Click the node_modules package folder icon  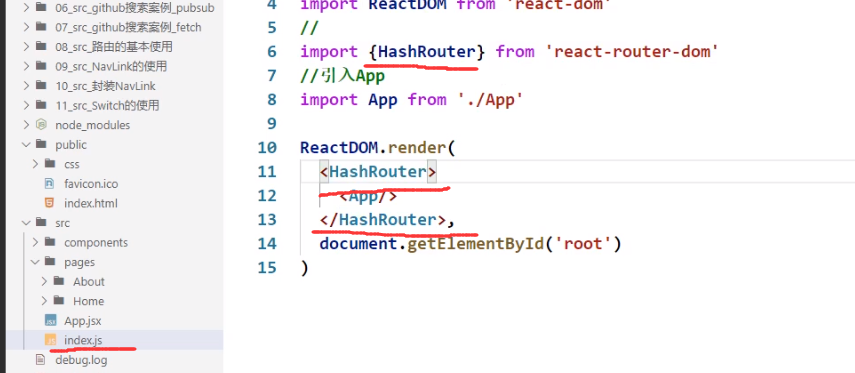pos(41,125)
